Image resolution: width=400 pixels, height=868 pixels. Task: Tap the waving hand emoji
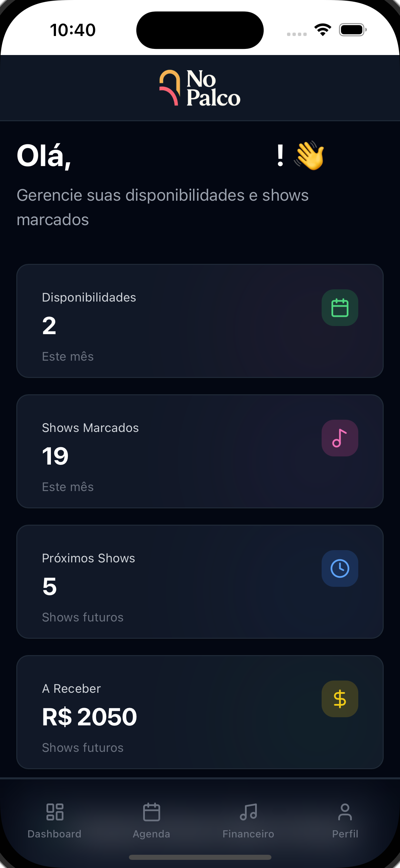tap(309, 156)
